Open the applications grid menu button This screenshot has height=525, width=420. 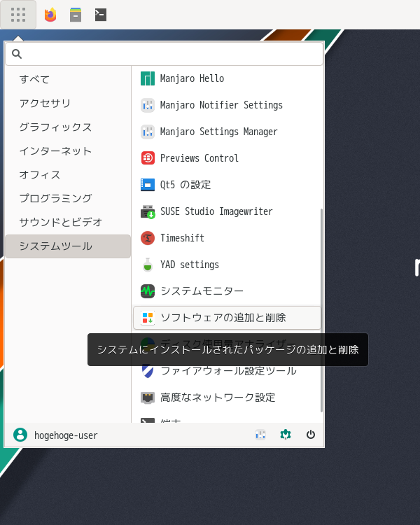(x=18, y=15)
